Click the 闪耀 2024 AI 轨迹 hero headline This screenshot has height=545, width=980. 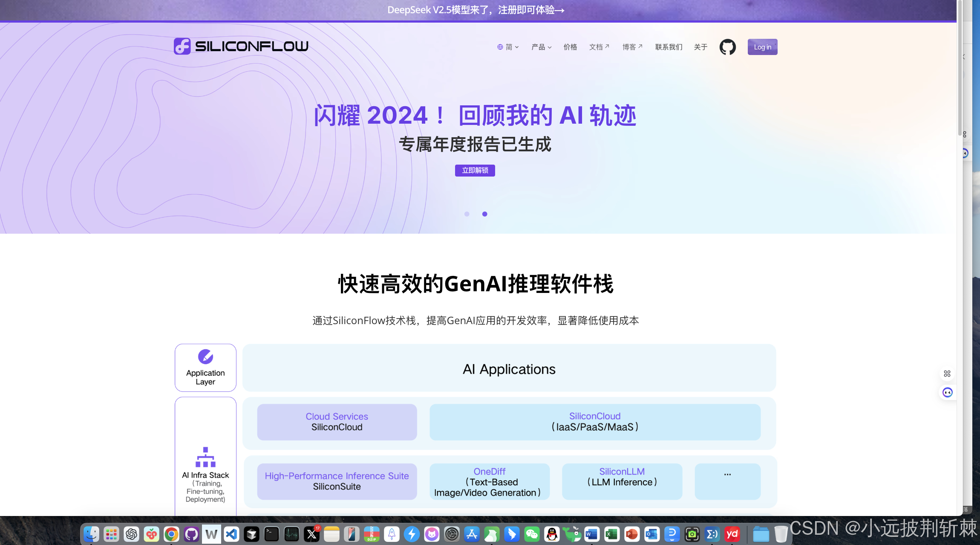point(475,116)
